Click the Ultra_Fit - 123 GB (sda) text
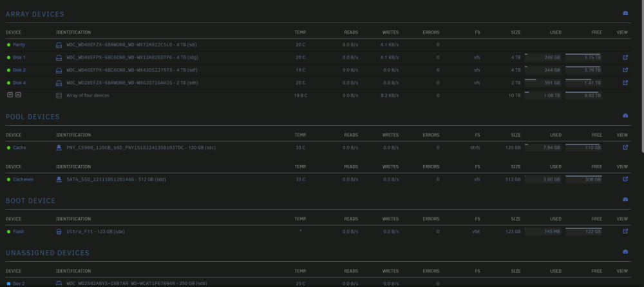 click(95, 232)
